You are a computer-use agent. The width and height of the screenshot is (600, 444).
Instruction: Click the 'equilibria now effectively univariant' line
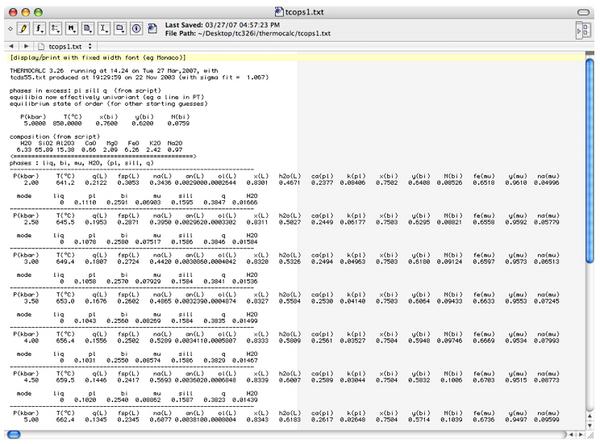point(107,97)
